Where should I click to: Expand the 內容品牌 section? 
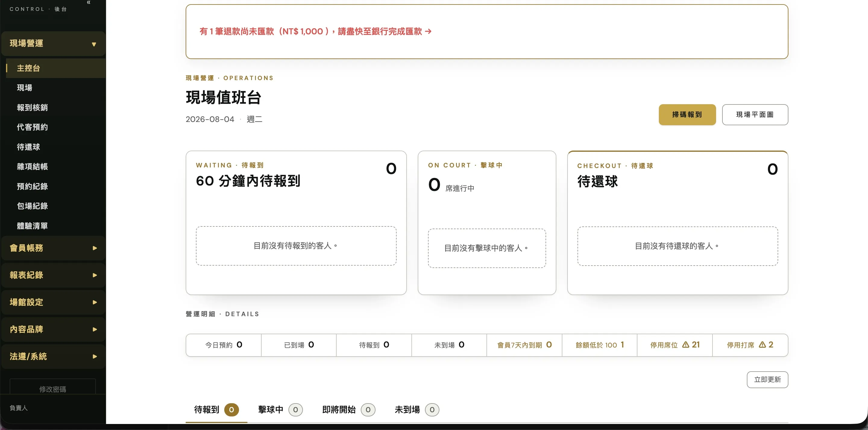tap(53, 329)
